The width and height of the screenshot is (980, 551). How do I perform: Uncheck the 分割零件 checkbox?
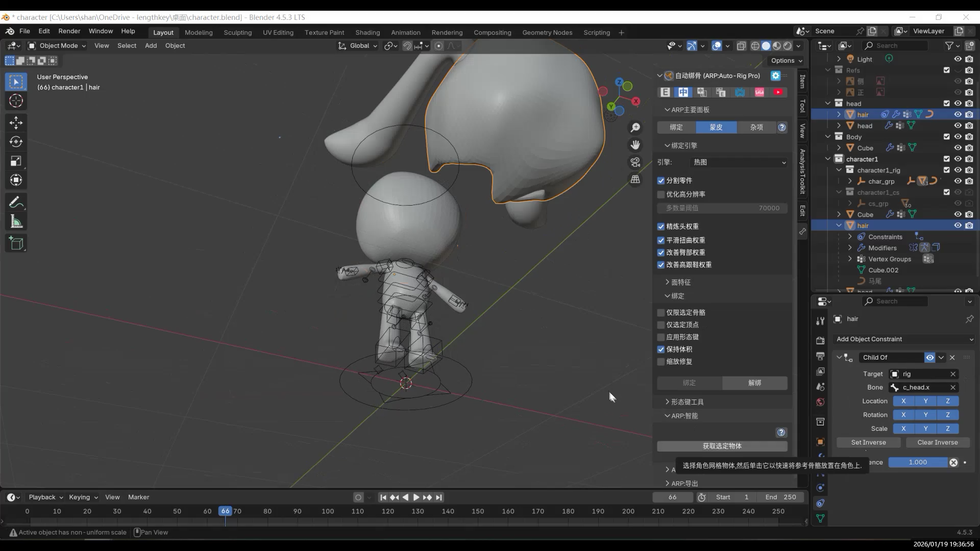point(661,181)
